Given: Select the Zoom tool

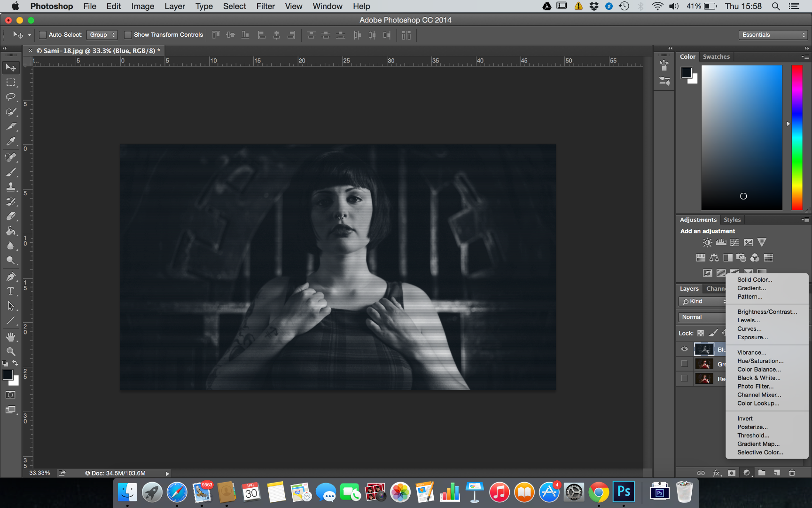Looking at the screenshot, I should pyautogui.click(x=10, y=351).
